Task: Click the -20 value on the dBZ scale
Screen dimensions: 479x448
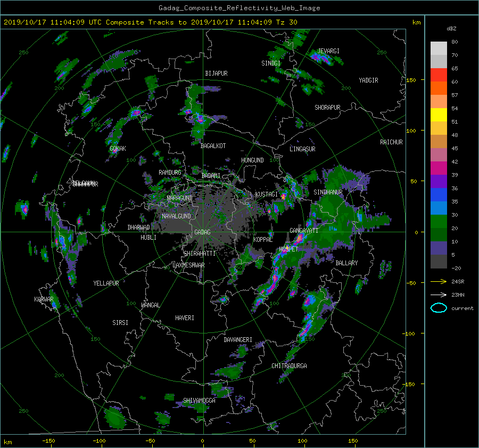Action: pyautogui.click(x=456, y=268)
